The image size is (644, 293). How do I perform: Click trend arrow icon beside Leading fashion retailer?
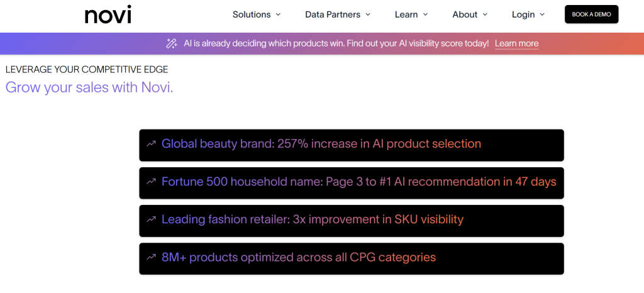coord(151,219)
